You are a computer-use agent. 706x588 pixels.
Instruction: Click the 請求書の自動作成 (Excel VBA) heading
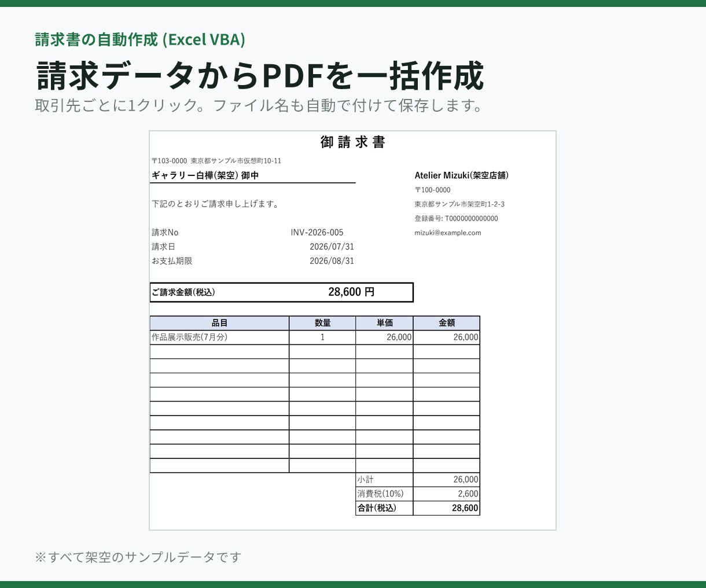coord(140,39)
